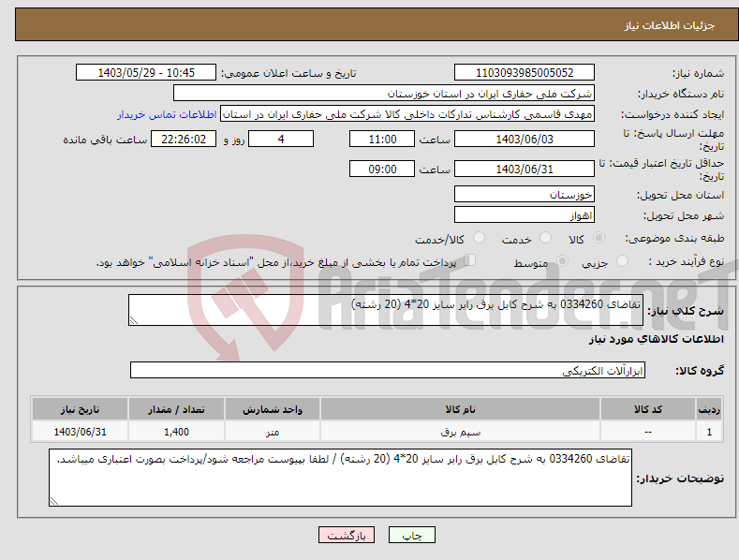Click the چاپ (print) button
Image resolution: width=739 pixels, height=560 pixels.
click(411, 535)
